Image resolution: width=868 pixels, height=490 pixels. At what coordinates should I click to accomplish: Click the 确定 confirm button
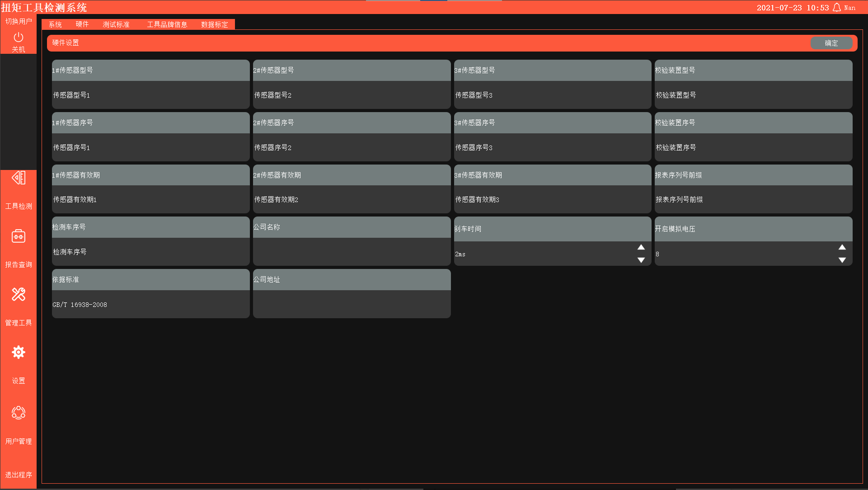[831, 43]
